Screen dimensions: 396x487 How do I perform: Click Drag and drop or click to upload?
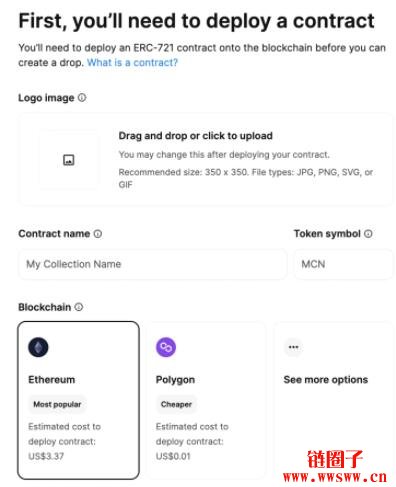pyautogui.click(x=196, y=136)
